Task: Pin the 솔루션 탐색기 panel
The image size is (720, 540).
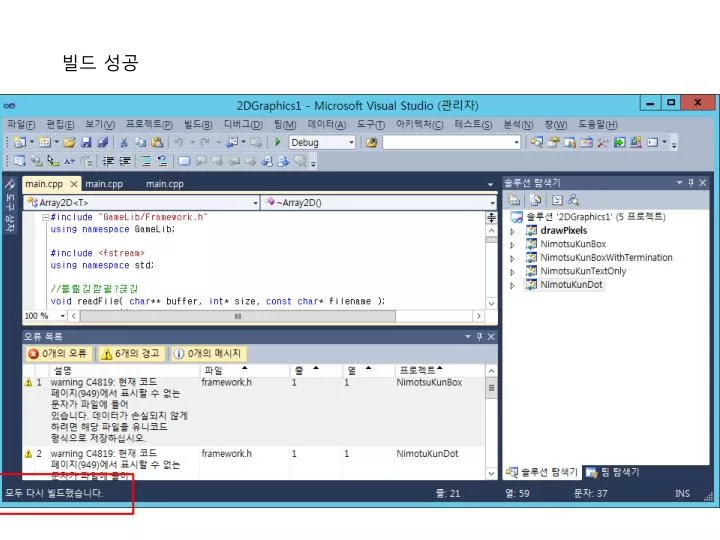Action: click(691, 183)
